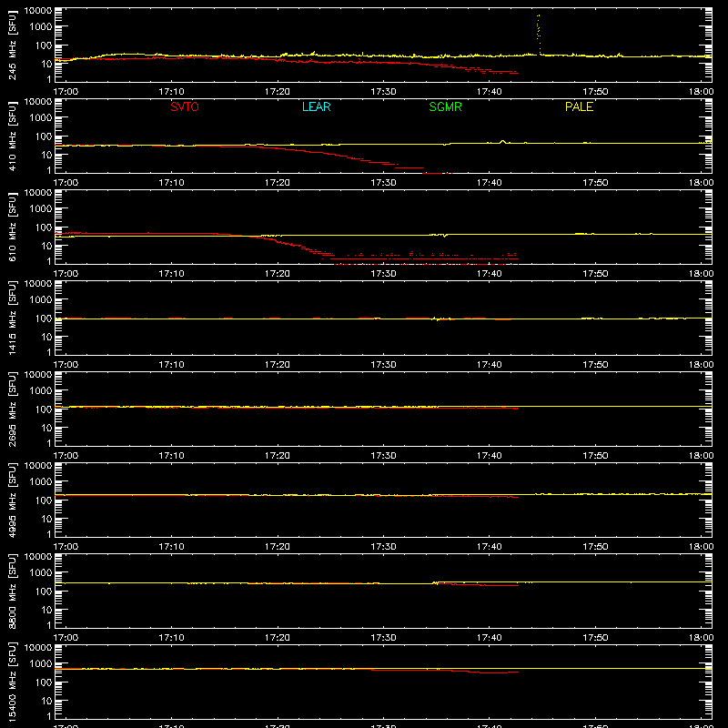Click the 10000 y-axis label of 245 MHz plot
This screenshot has width=728, height=728.
[38, 11]
